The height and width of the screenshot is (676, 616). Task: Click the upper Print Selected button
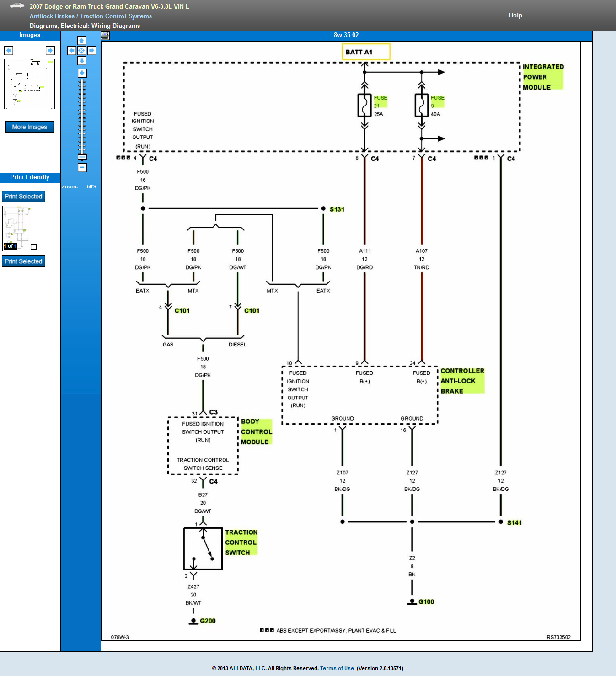[23, 197]
